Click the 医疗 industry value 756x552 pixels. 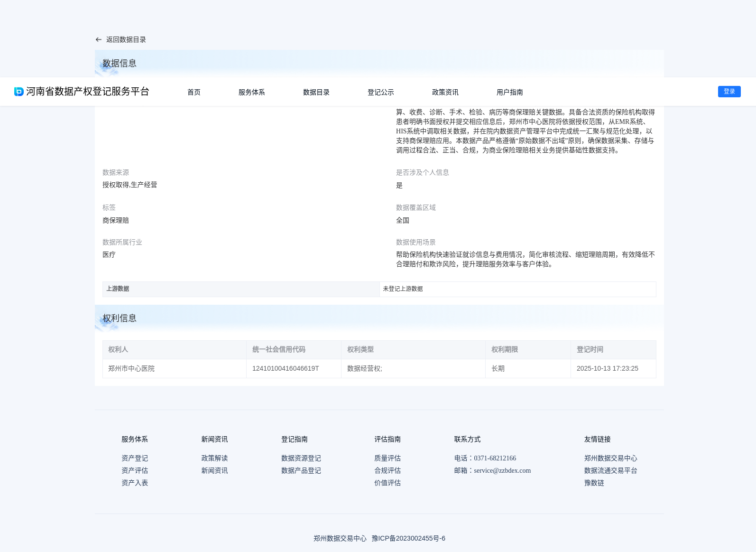click(x=109, y=254)
